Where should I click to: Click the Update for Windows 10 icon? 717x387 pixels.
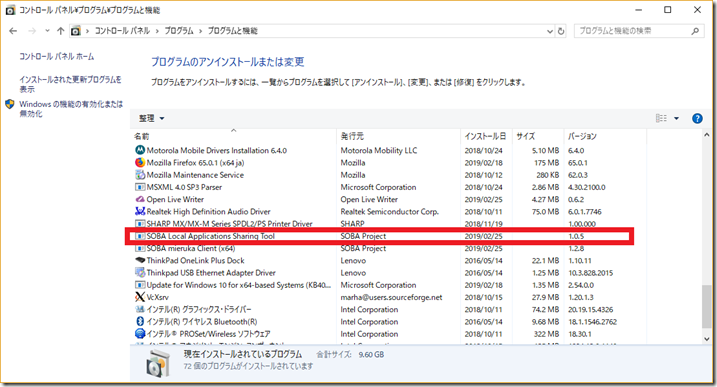[x=140, y=285]
